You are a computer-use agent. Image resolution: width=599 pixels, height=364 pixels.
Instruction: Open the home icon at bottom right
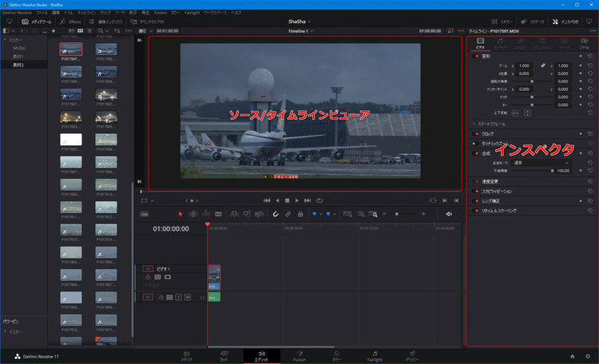tap(572, 355)
